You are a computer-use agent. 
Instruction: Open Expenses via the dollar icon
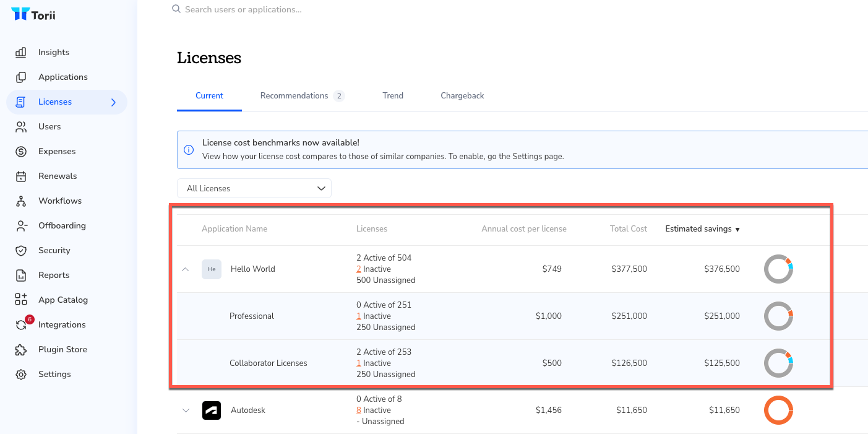(21, 152)
